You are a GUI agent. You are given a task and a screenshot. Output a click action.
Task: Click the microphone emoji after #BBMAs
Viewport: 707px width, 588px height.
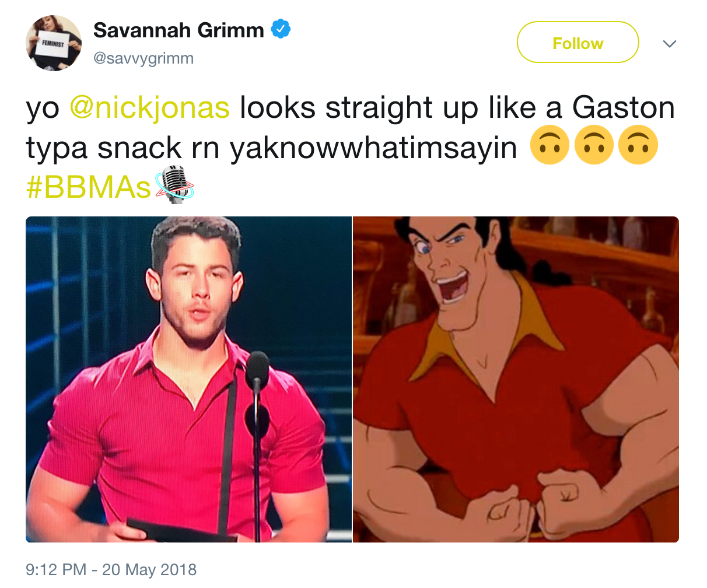click(x=174, y=185)
